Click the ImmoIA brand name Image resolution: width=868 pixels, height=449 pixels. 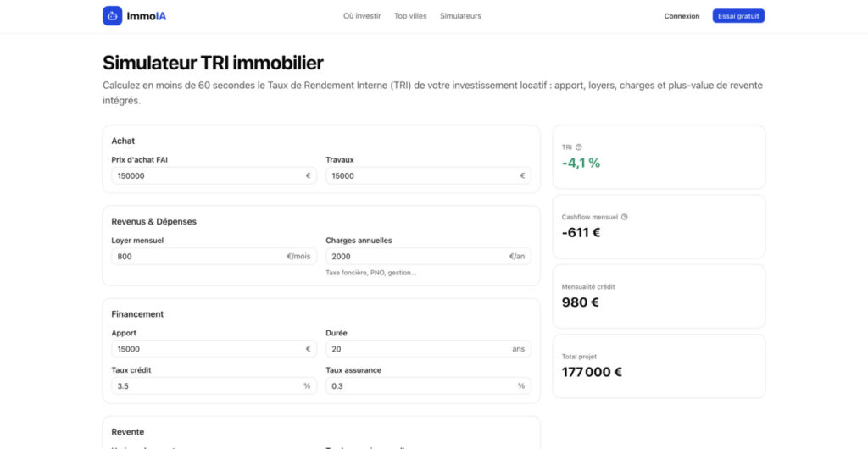(x=146, y=16)
